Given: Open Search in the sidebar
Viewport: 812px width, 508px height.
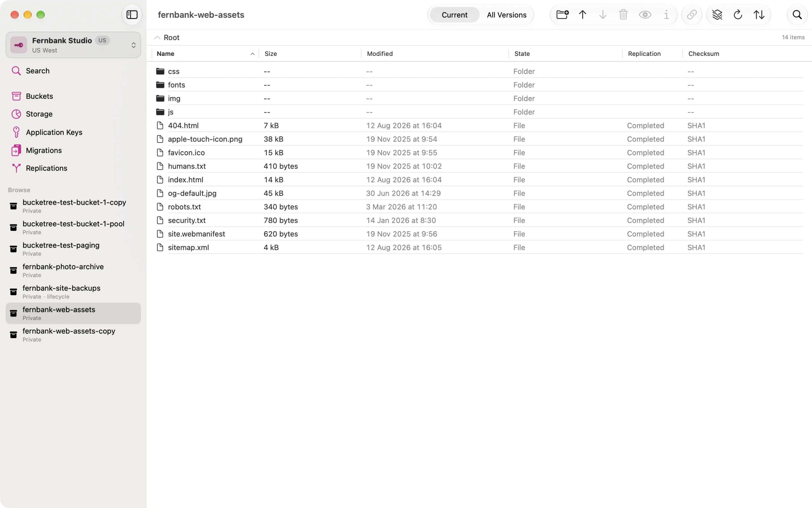Looking at the screenshot, I should [73, 71].
